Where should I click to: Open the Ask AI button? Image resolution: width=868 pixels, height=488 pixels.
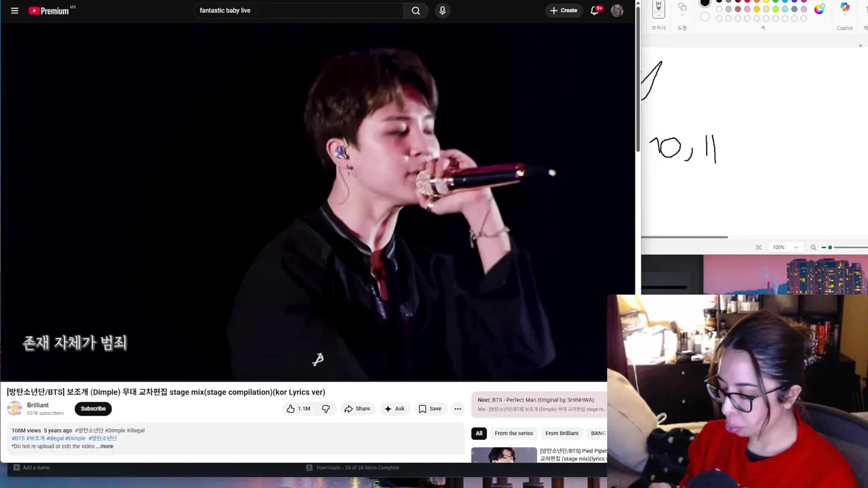click(x=394, y=409)
